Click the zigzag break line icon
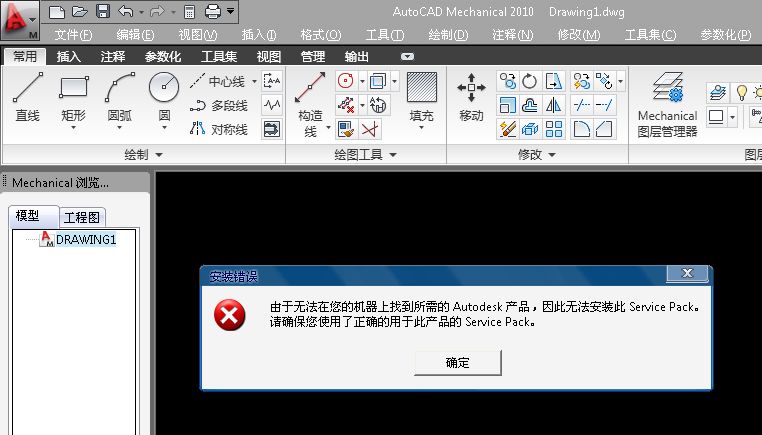 [272, 104]
